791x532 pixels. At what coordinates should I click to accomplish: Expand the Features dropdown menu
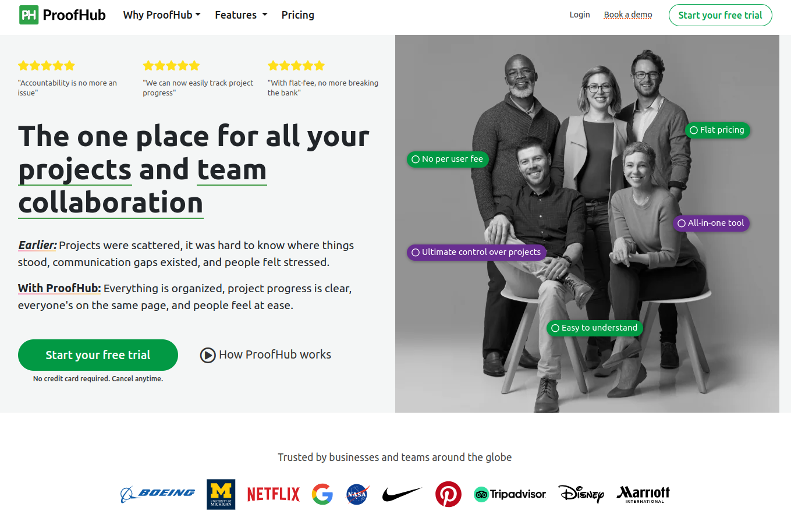[x=241, y=15]
